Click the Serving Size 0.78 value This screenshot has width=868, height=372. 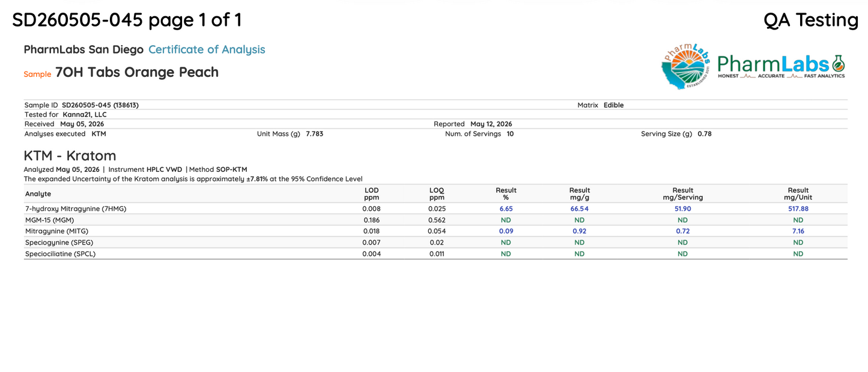(x=705, y=134)
